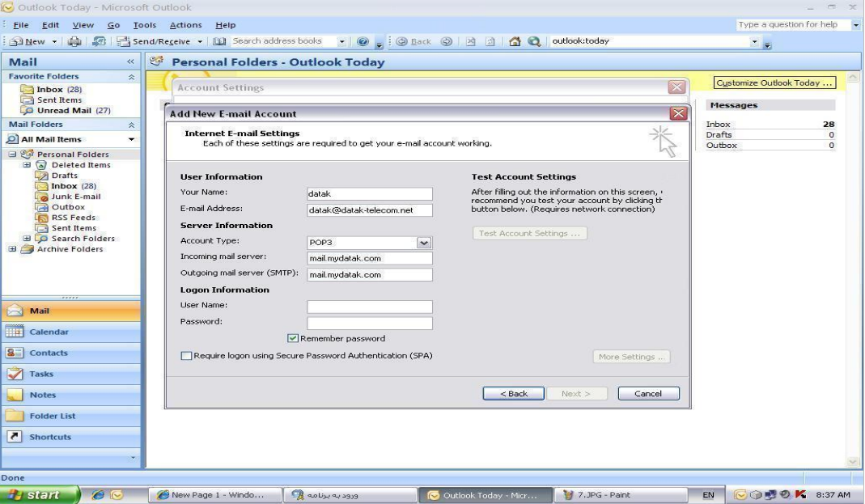
Task: Click Cancel in Add New E-mail Account
Action: (648, 394)
